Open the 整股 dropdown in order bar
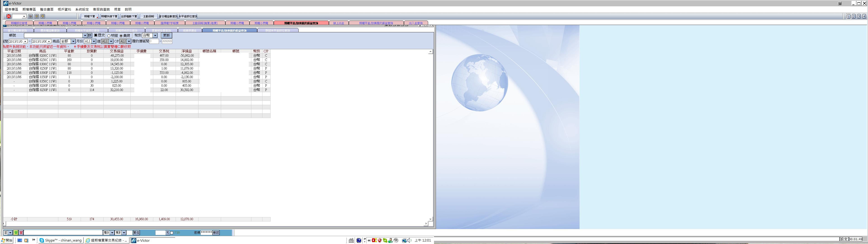This screenshot has height=244, width=868. point(112,233)
